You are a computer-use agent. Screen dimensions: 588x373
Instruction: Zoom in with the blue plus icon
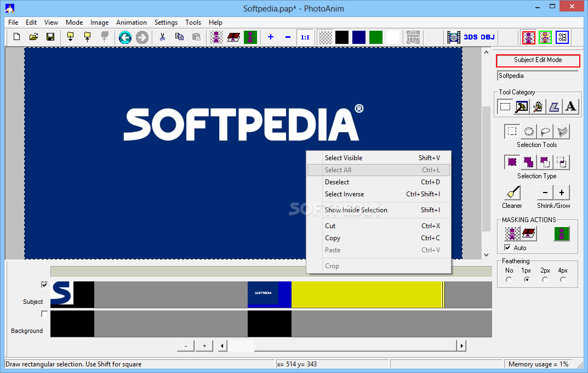pos(271,37)
